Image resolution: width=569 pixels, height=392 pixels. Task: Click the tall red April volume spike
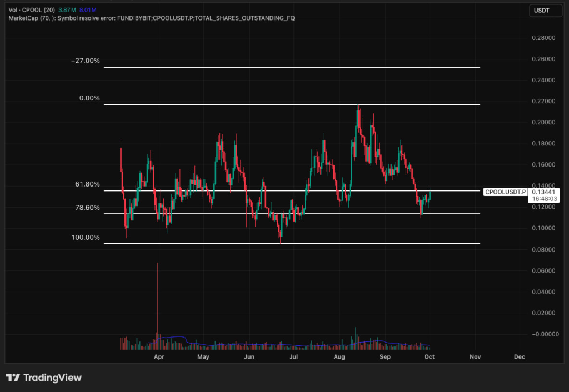coord(158,300)
